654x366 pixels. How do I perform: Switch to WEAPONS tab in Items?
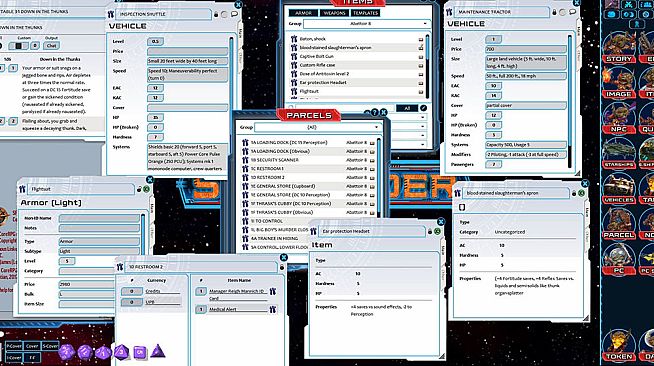click(334, 13)
